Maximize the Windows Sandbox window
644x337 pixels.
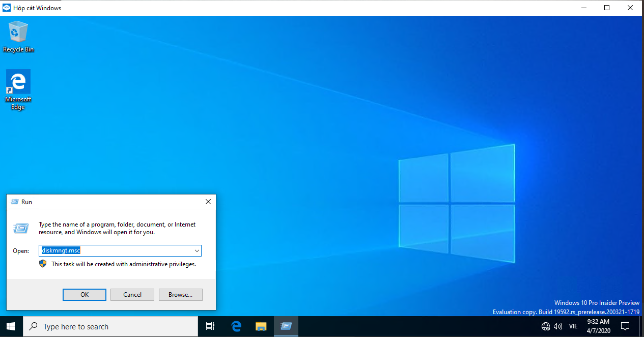coord(607,8)
